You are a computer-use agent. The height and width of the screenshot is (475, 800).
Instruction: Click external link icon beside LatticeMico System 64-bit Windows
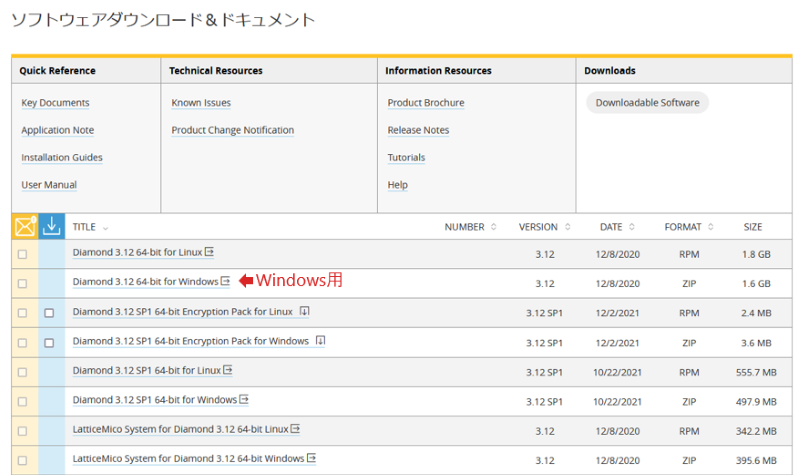point(311,458)
